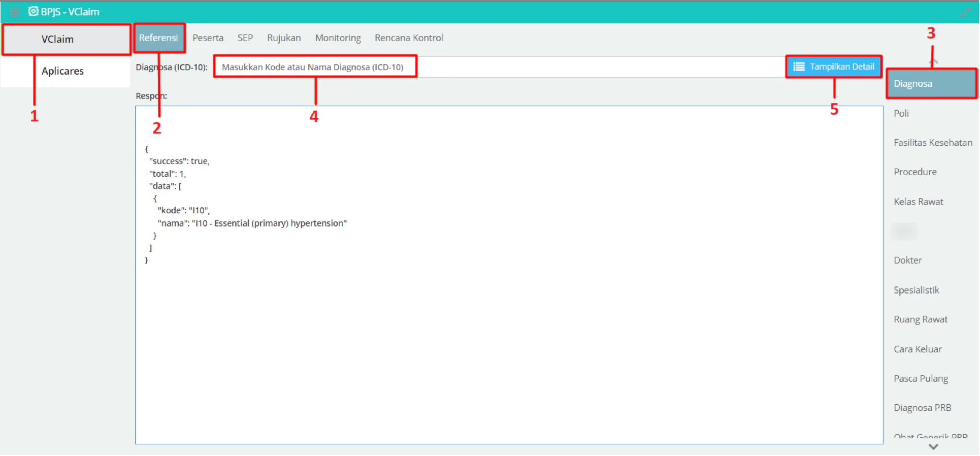This screenshot has height=456, width=980.
Task: Choose Poli from reference list
Action: tap(901, 113)
